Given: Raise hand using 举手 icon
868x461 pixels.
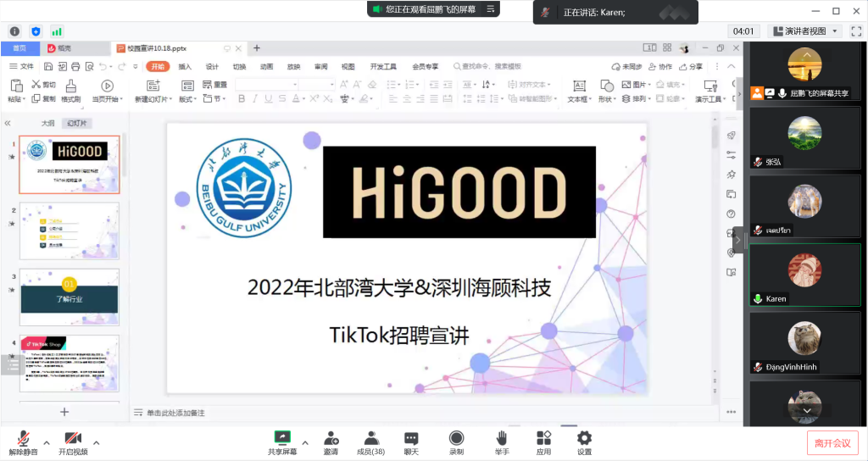Looking at the screenshot, I should [502, 442].
